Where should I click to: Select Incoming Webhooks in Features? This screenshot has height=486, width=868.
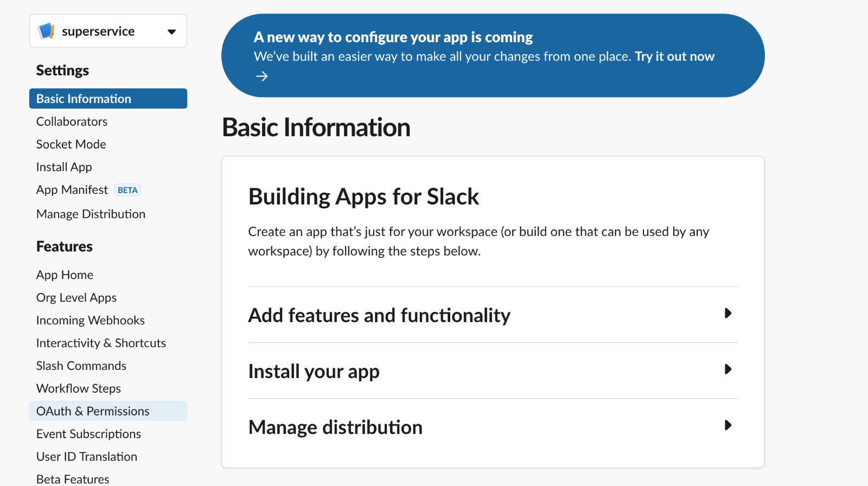(90, 321)
